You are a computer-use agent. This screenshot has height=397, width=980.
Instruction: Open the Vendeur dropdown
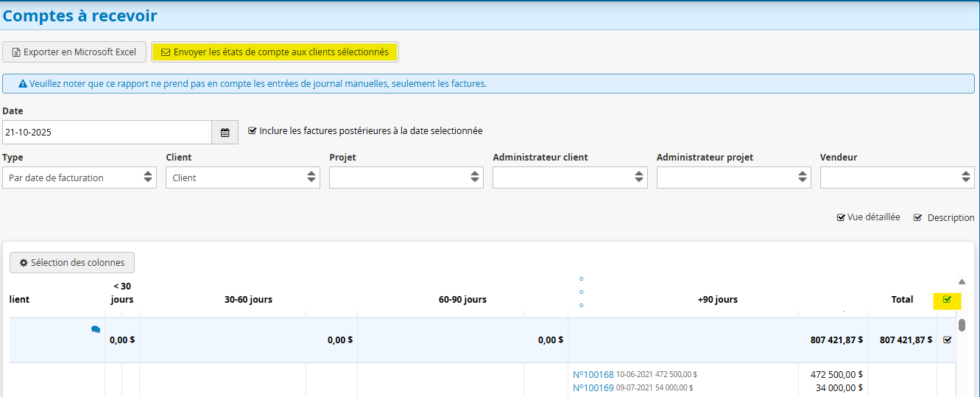(897, 178)
